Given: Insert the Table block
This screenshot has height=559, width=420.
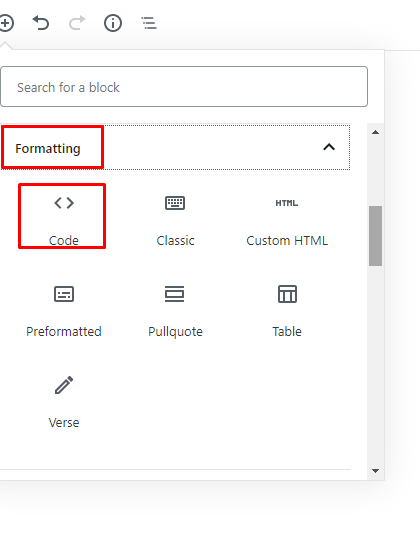Looking at the screenshot, I should point(287,309).
